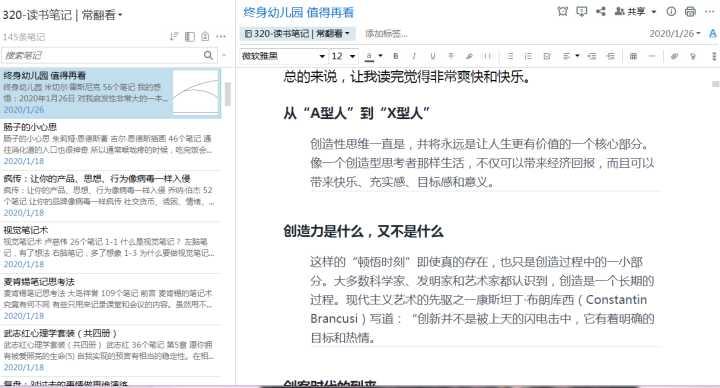Click the 145条笔记 count label

coord(24,37)
